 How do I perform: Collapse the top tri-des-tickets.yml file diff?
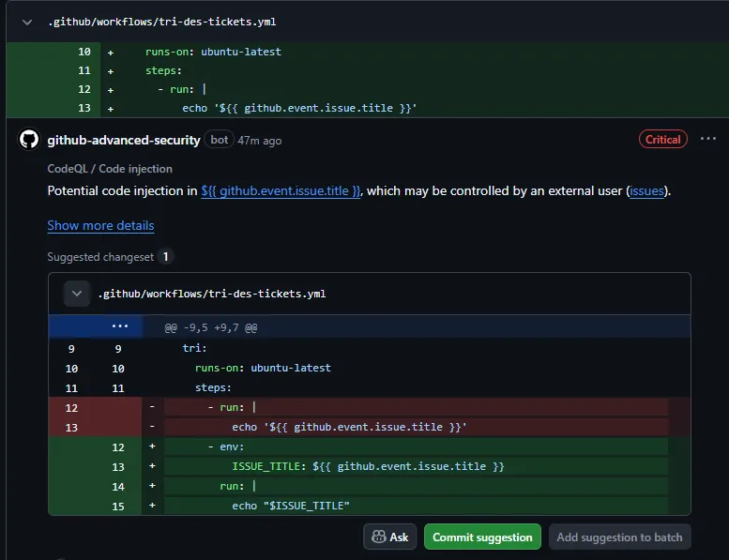(27, 22)
